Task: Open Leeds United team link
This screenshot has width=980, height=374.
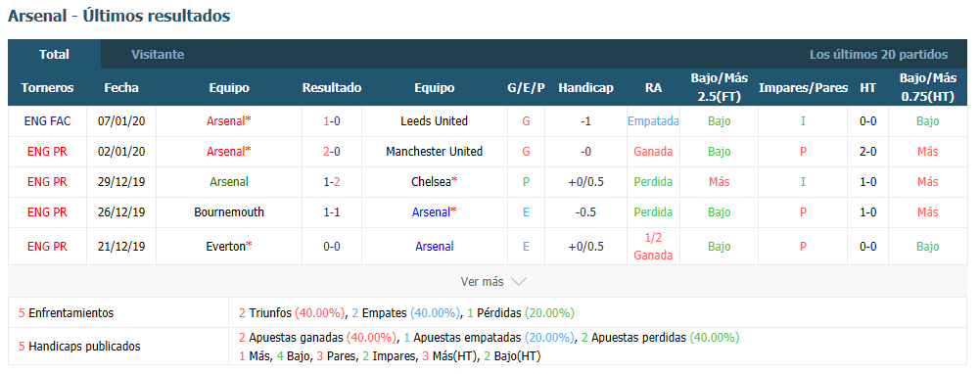Action: tap(434, 120)
